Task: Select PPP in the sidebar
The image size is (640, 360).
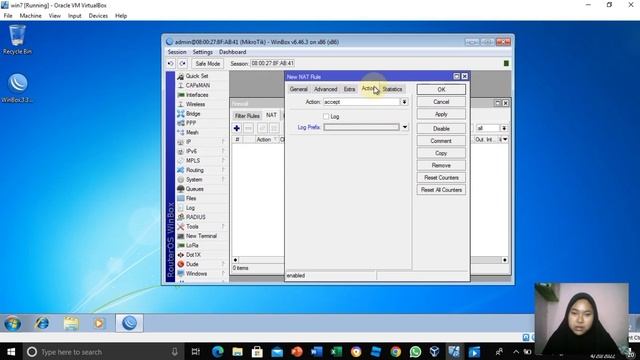Action: pyautogui.click(x=191, y=123)
